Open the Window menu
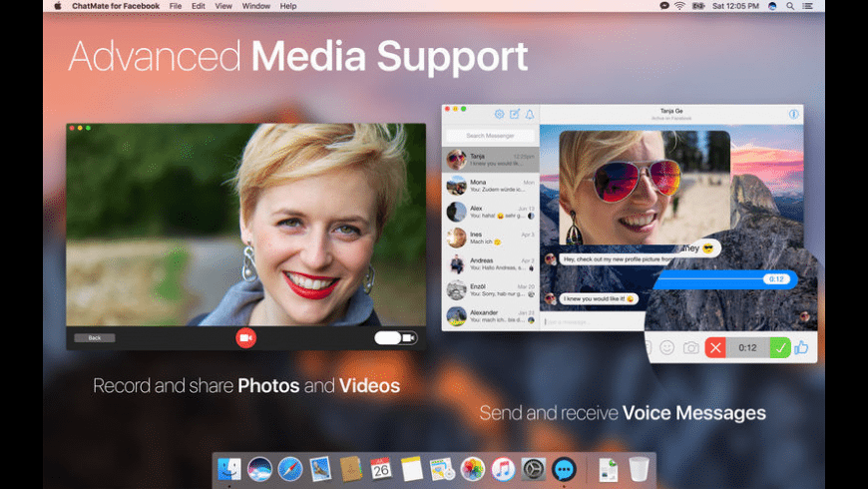Screen dimensions: 868x489 [x=256, y=6]
